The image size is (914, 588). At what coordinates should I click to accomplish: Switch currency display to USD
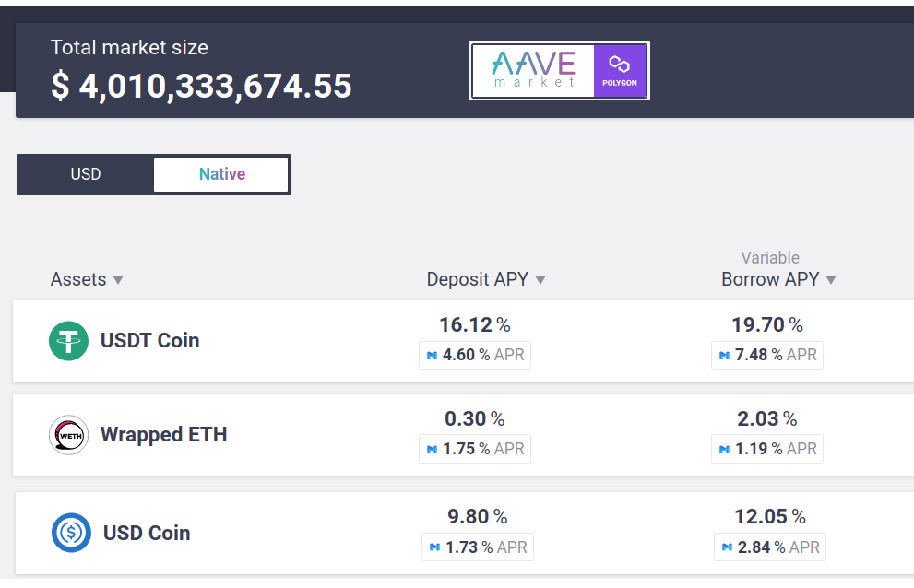point(86,174)
